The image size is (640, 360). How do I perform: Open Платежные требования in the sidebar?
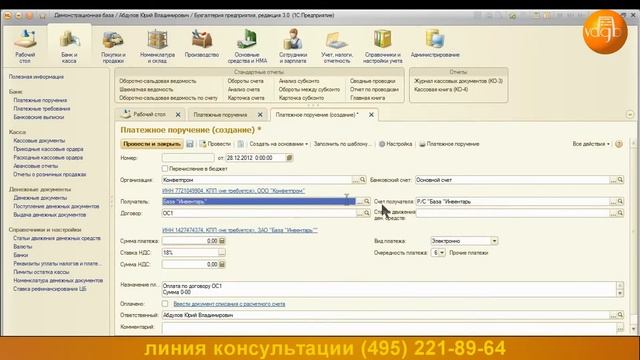coord(42,109)
